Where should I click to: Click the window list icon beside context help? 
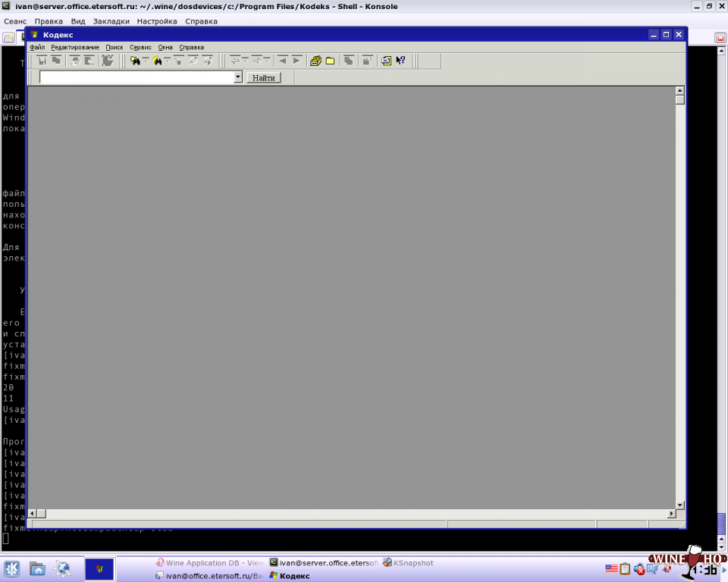click(x=386, y=61)
